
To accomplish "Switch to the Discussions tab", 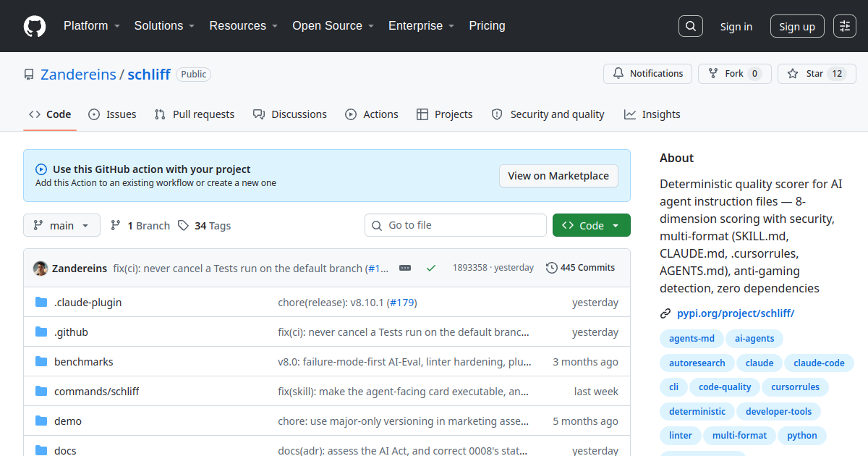I will pyautogui.click(x=290, y=114).
